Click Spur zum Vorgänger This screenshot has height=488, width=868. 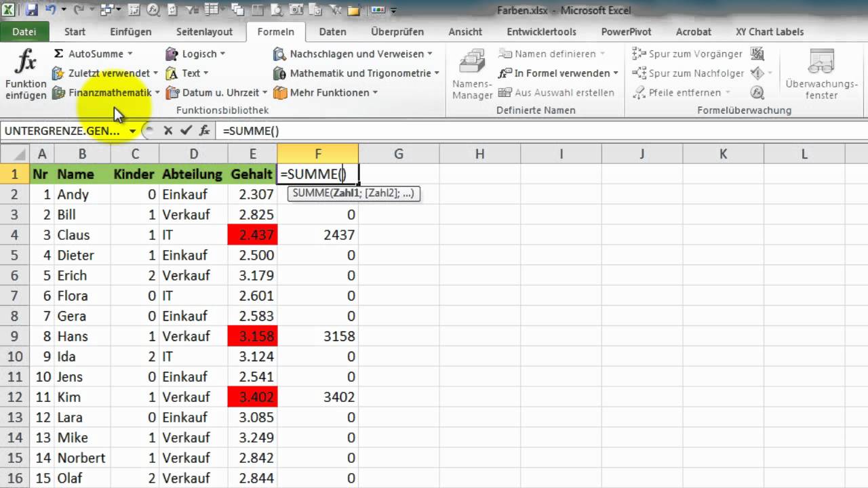[687, 54]
